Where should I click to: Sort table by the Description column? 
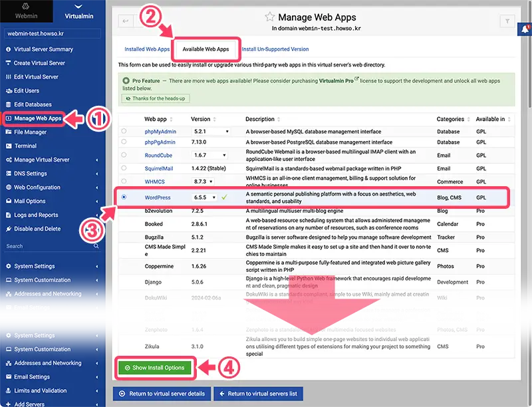(x=263, y=120)
